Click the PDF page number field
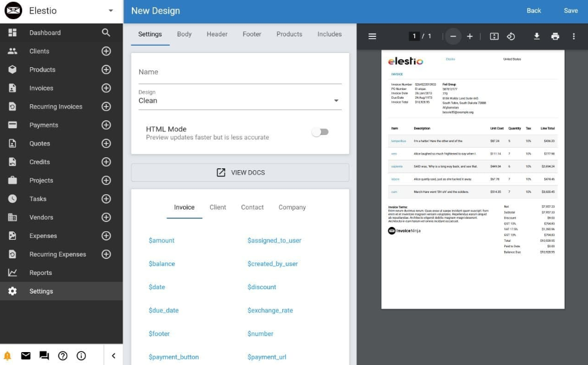The height and width of the screenshot is (365, 588). tap(414, 36)
